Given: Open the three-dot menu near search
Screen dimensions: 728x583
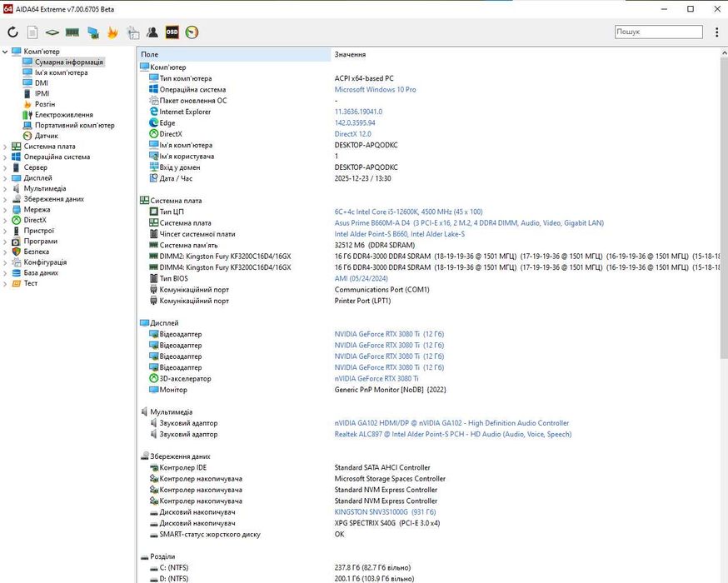Looking at the screenshot, I should coord(716,32).
